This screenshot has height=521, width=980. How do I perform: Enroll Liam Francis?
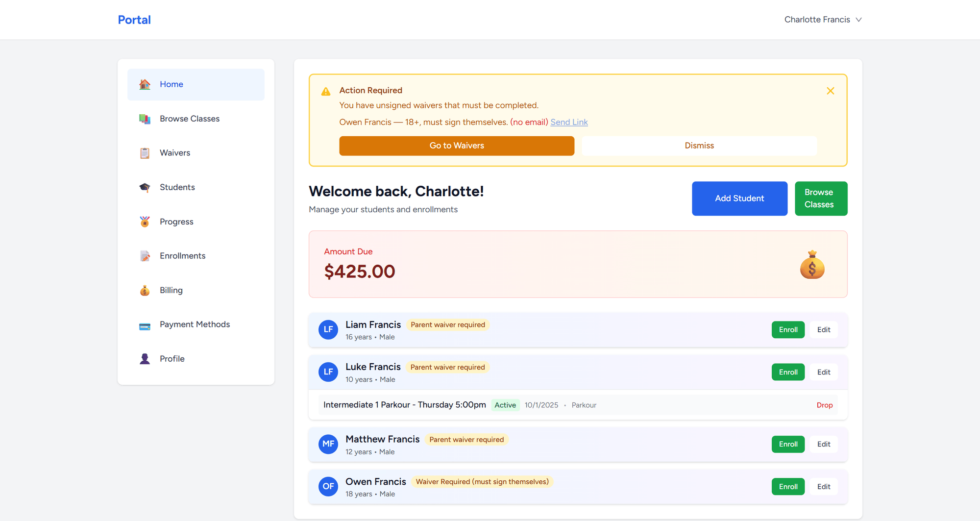pos(788,330)
